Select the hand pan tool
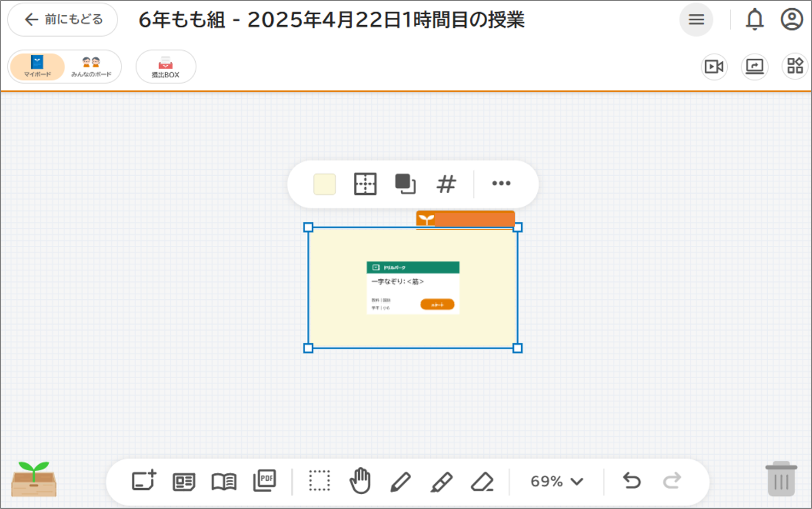 point(360,481)
